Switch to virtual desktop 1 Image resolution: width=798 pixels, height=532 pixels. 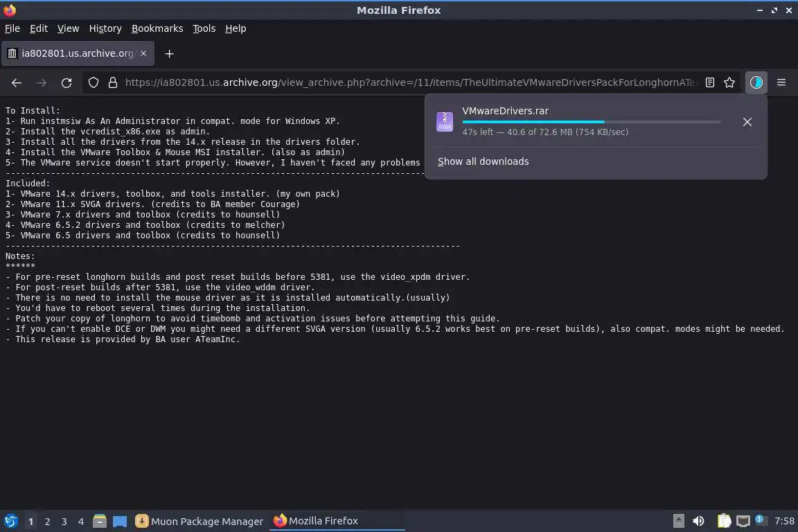[31, 522]
